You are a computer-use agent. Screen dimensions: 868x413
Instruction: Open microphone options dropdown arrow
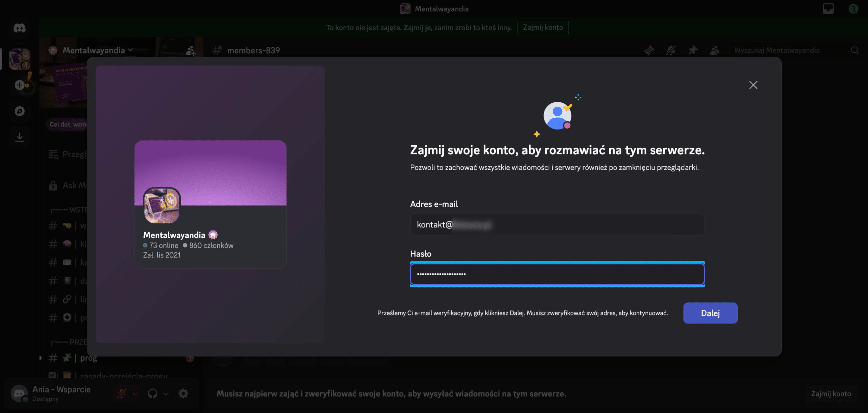(135, 393)
